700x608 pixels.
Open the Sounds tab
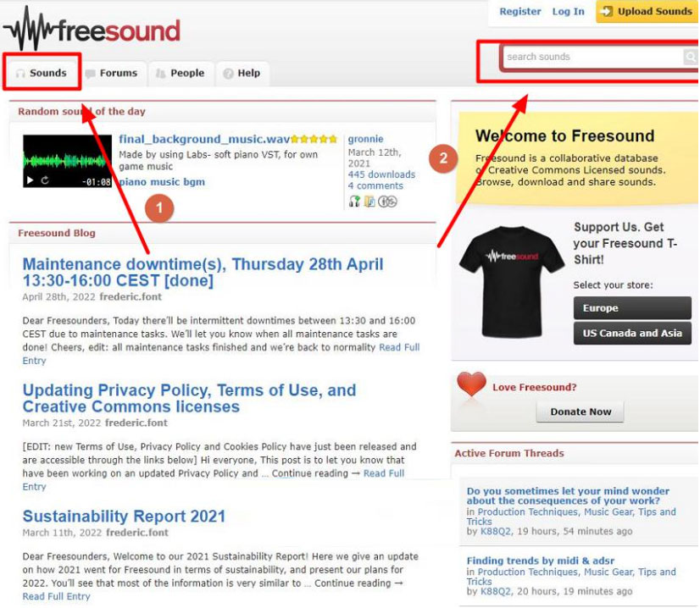pos(42,73)
